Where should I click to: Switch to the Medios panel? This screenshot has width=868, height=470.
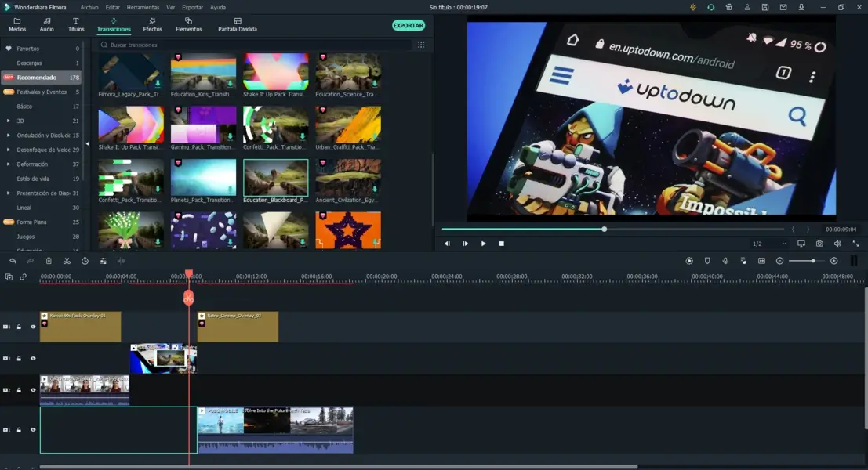tap(16, 25)
